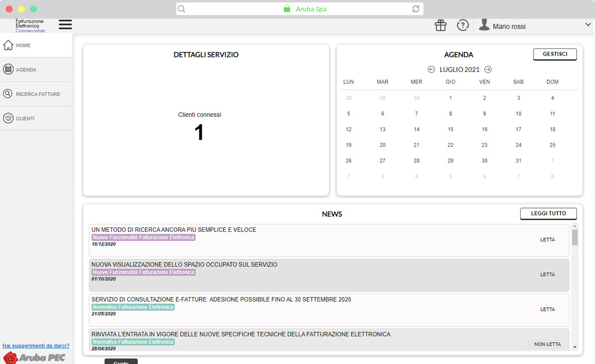Open the hamburger menu icon
The height and width of the screenshot is (364, 595).
coord(65,25)
